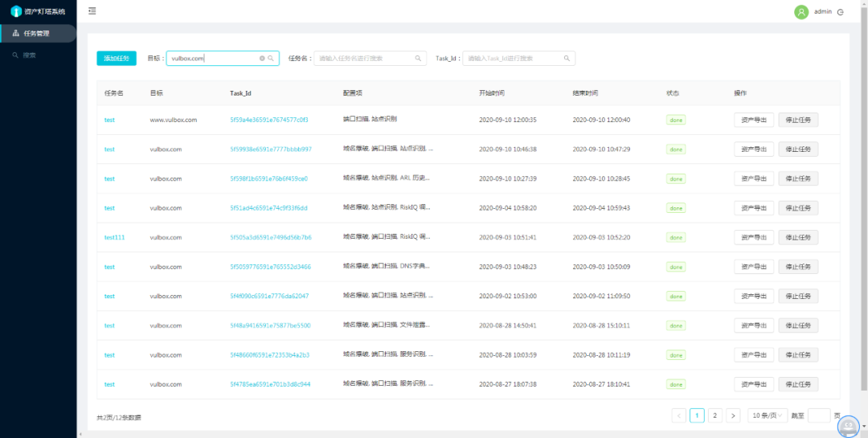
Task: Go to the next page arrow
Action: 734,415
